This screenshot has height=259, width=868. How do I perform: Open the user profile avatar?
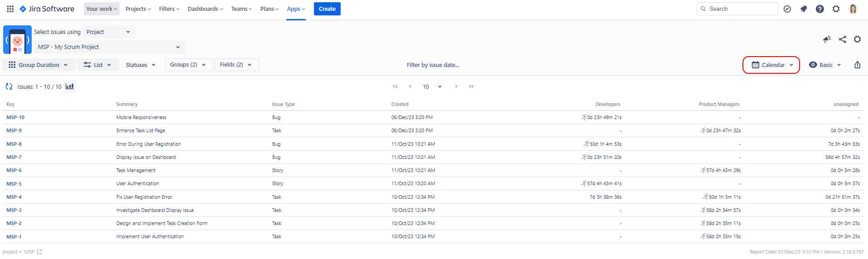tap(853, 9)
